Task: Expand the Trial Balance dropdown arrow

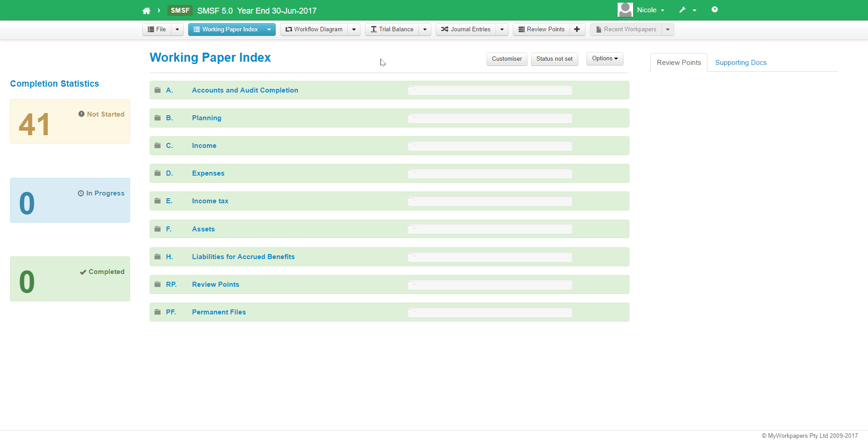Action: pos(424,29)
